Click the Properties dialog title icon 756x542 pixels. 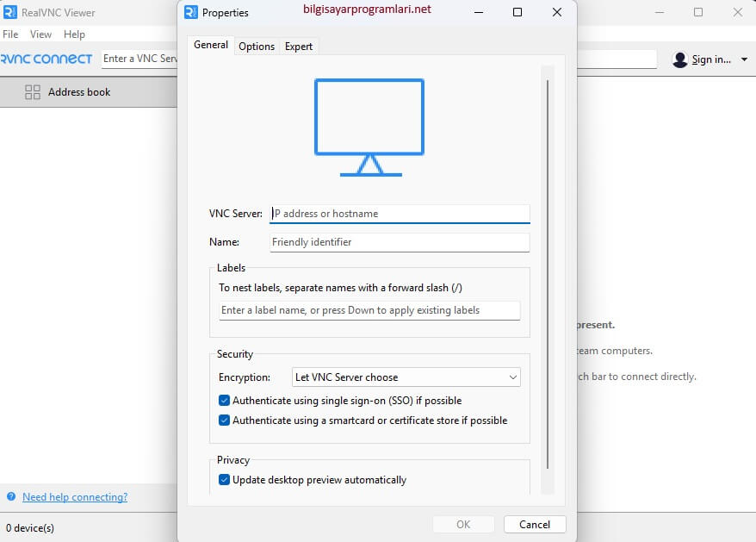tap(191, 12)
